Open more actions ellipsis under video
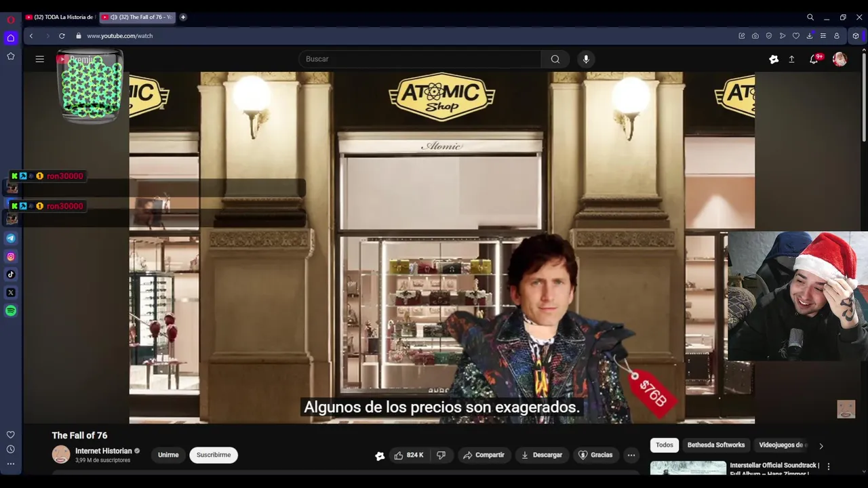 click(631, 455)
